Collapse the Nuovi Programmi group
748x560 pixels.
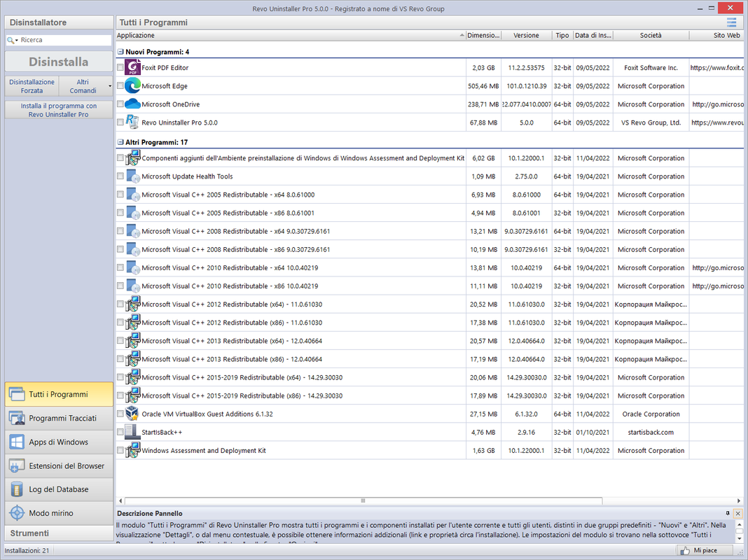120,52
